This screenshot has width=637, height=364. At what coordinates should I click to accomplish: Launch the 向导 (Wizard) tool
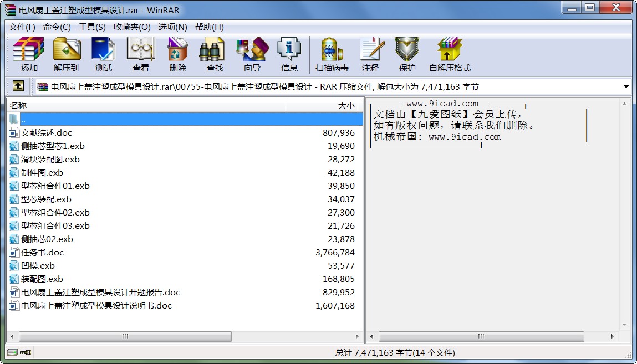coord(252,54)
